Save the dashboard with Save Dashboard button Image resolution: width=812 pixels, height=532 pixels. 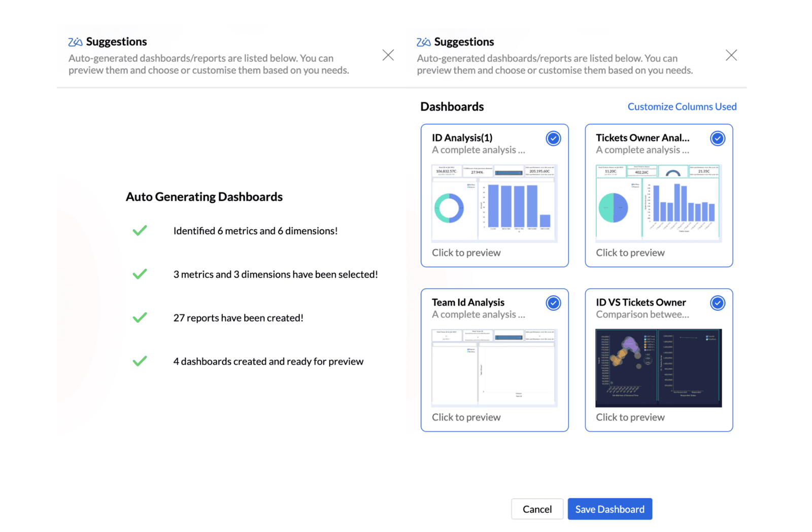pyautogui.click(x=610, y=509)
